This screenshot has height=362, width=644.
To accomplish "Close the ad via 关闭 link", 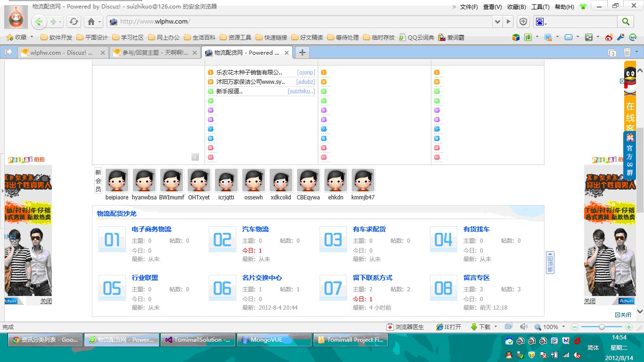I will pos(46,300).
